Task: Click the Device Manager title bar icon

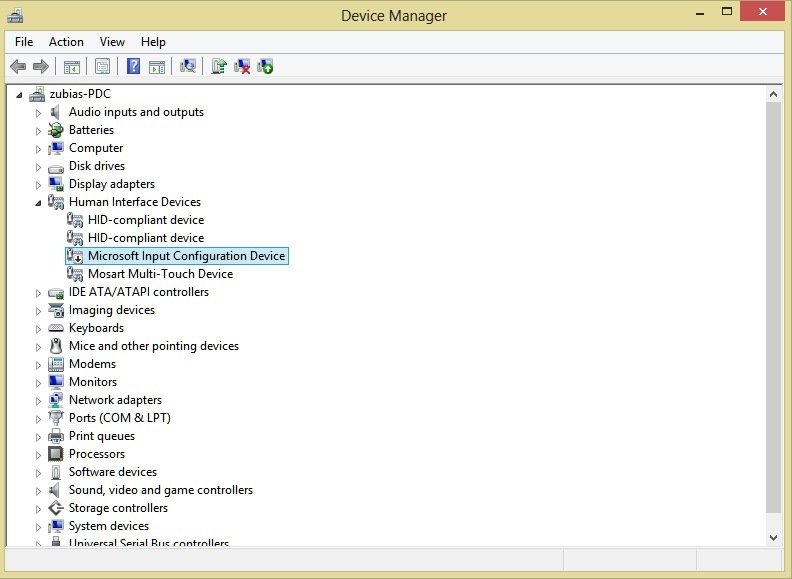Action: 15,15
